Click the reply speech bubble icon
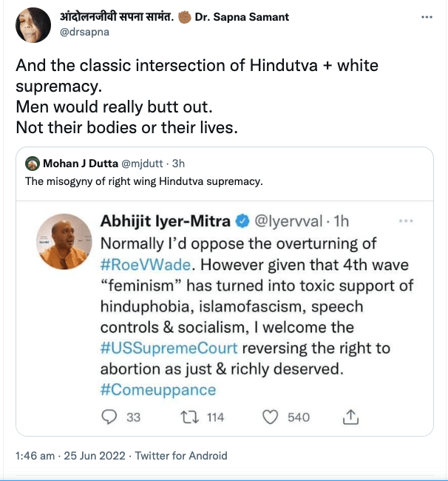The height and width of the screenshot is (481, 448). pyautogui.click(x=109, y=417)
